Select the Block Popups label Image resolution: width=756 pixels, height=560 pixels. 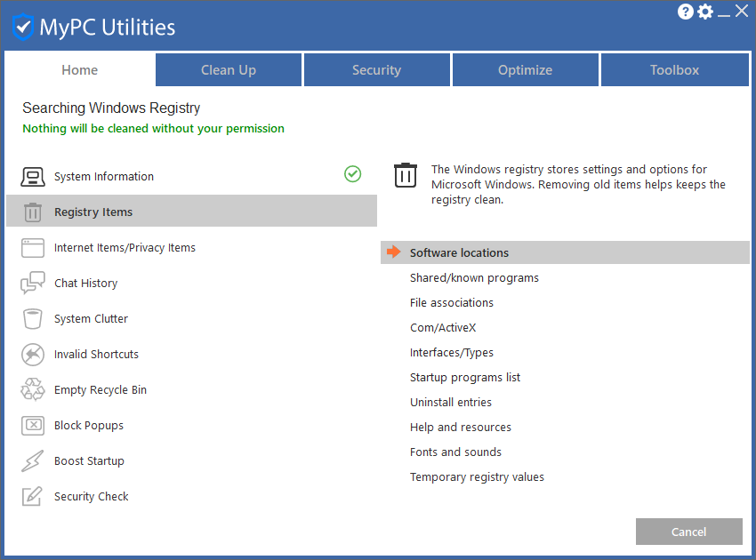(x=89, y=426)
